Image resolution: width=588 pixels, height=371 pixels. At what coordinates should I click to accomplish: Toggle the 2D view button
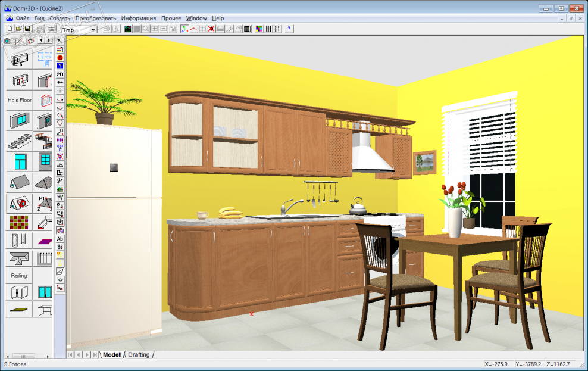coord(60,74)
